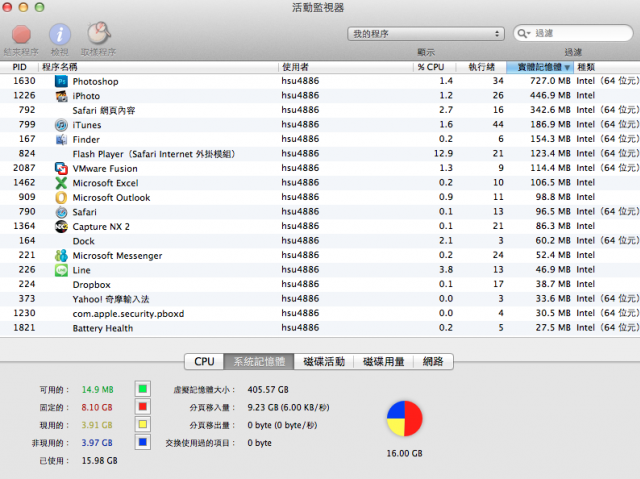Screen dimensions: 640x479
Task: Click the 3.91 GB active memory value
Action: coord(97,425)
